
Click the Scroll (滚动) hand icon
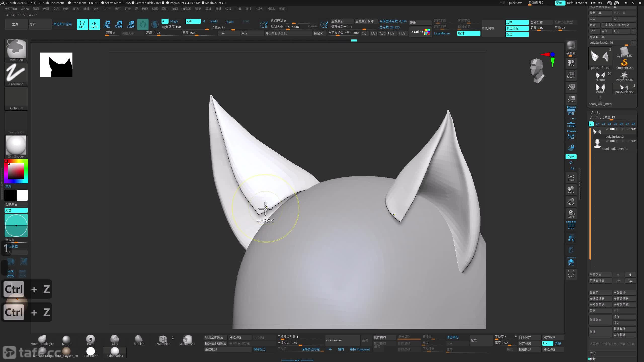(x=571, y=63)
